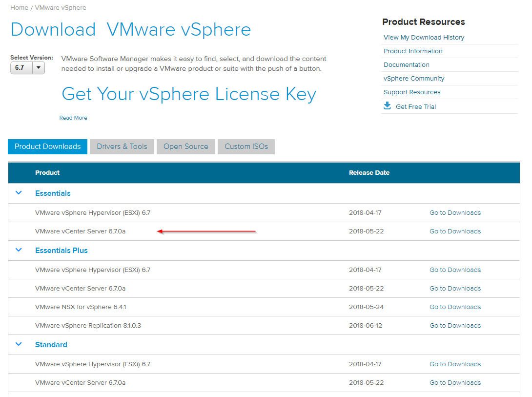Switch to the Product Downloads tab
Image resolution: width=532 pixels, height=397 pixels.
[x=47, y=146]
